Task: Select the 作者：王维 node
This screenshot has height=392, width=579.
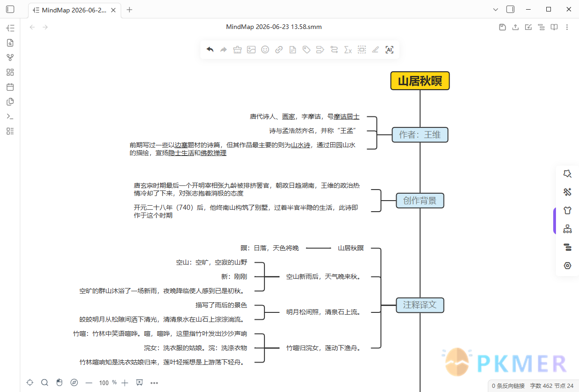Action: coord(420,135)
